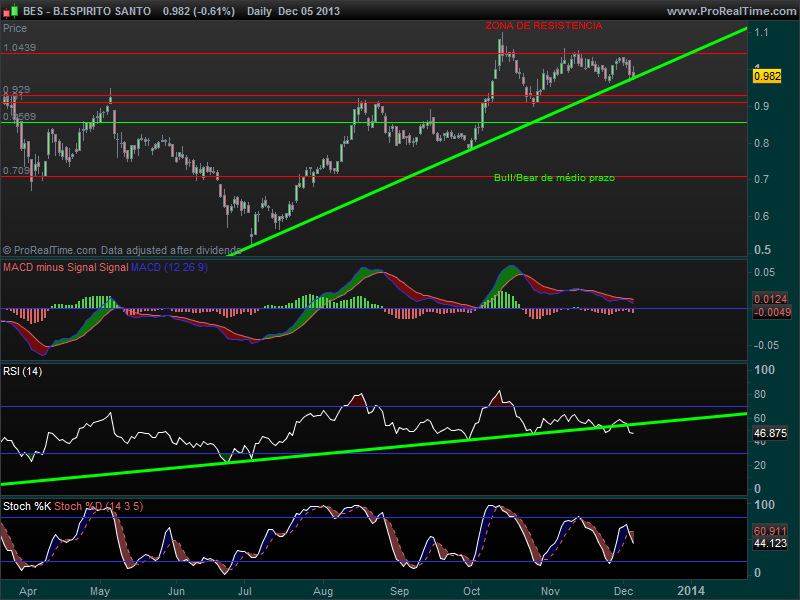The image size is (800, 600).
Task: Click the 0.0124 MACD value tag
Action: [770, 299]
